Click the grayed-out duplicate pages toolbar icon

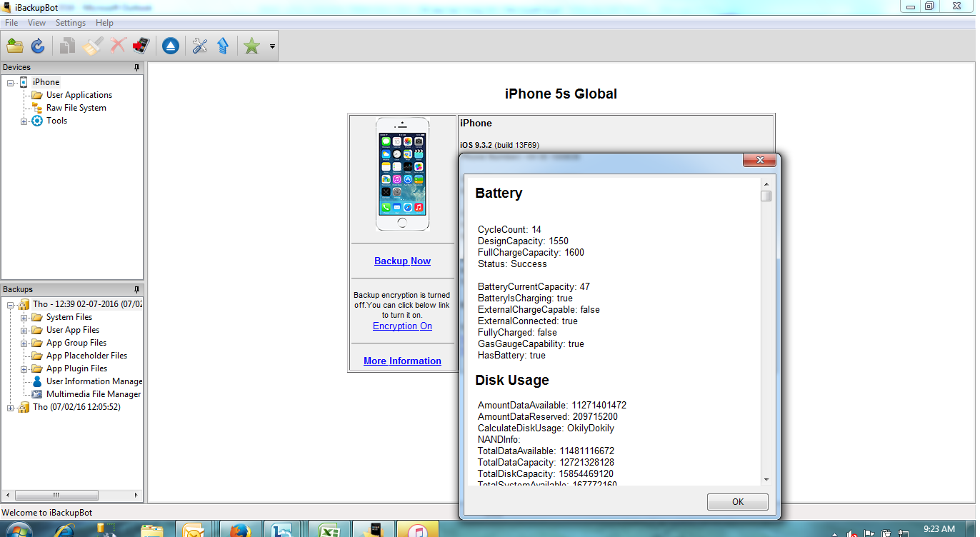click(67, 46)
